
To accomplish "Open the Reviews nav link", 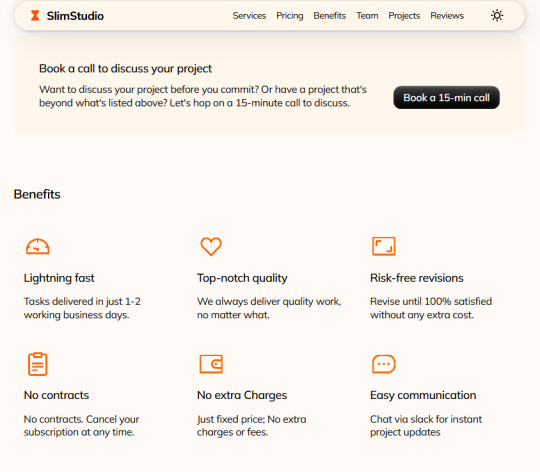I will pos(447,16).
